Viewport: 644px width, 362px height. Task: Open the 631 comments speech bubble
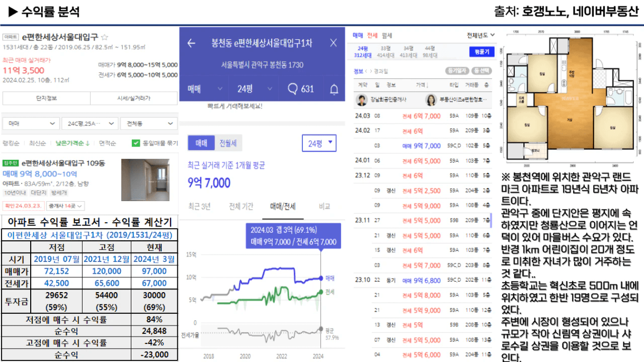292,89
